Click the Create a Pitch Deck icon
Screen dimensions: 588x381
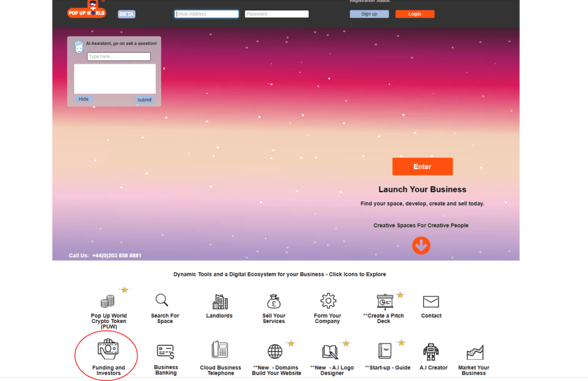tap(385, 301)
